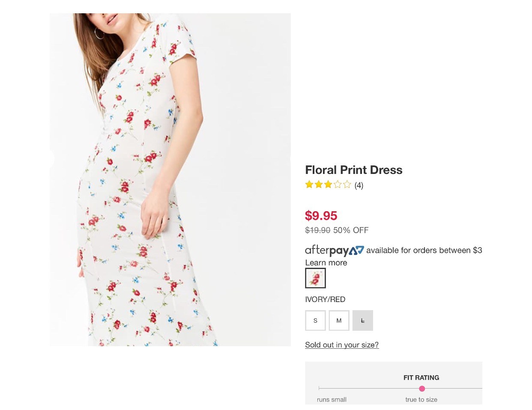Click the third yellow rating star
The width and height of the screenshot is (532, 410).
[x=328, y=185]
